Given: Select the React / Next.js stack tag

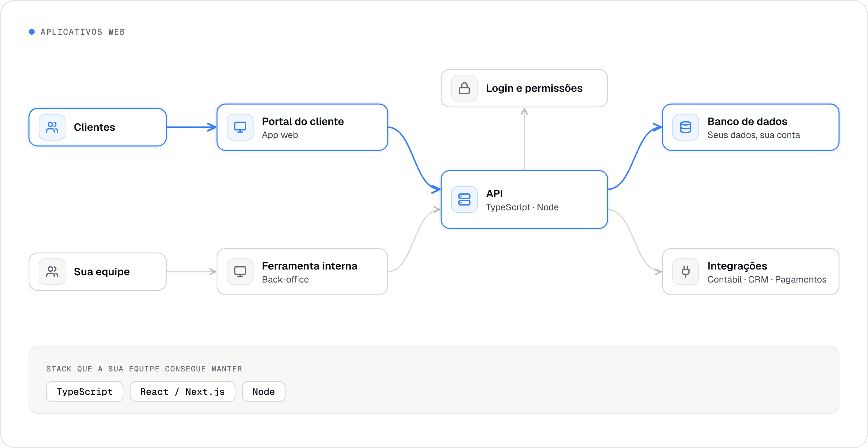Looking at the screenshot, I should [x=183, y=392].
